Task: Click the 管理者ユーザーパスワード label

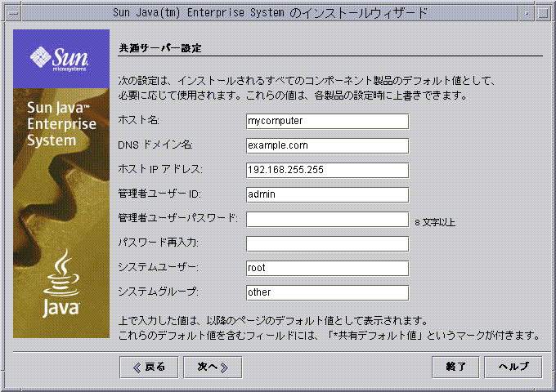Action: (x=178, y=218)
